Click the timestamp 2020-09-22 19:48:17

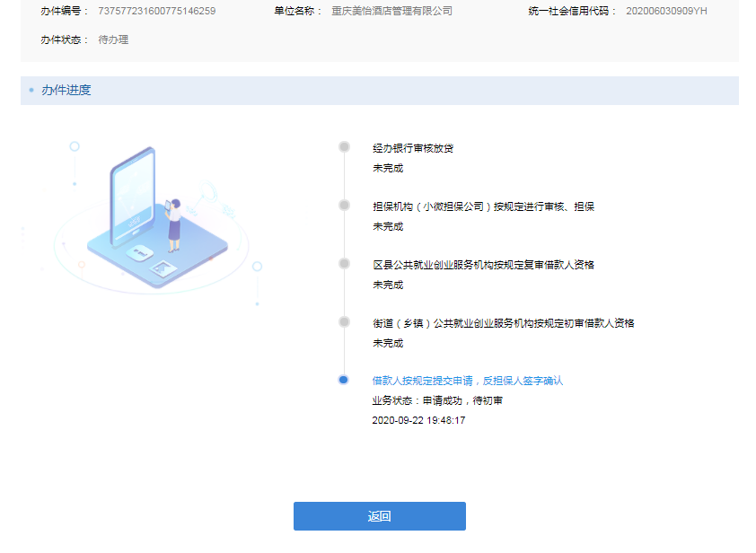click(418, 420)
